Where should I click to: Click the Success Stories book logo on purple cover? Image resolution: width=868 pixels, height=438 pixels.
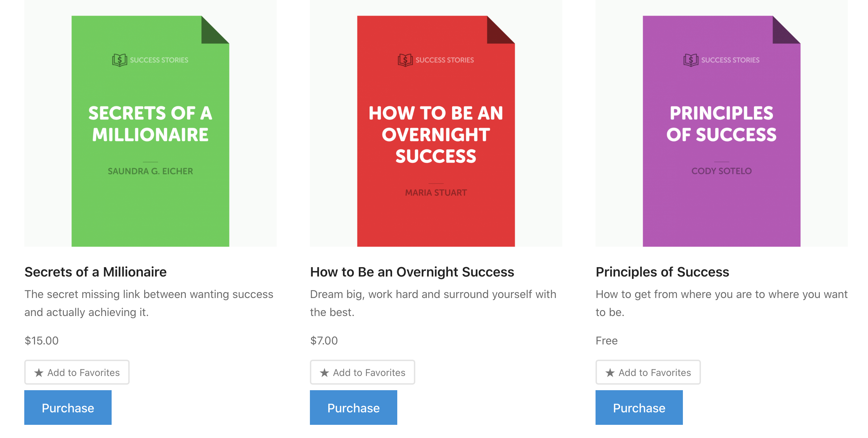point(691,60)
